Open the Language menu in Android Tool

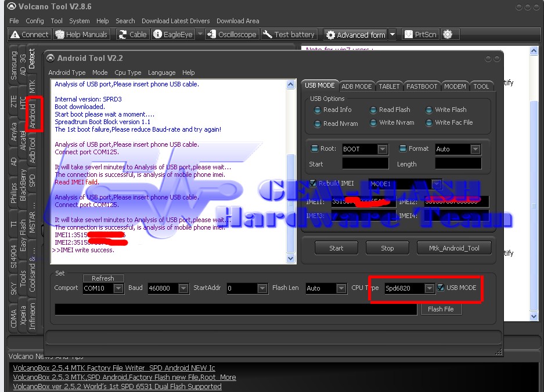click(x=161, y=72)
